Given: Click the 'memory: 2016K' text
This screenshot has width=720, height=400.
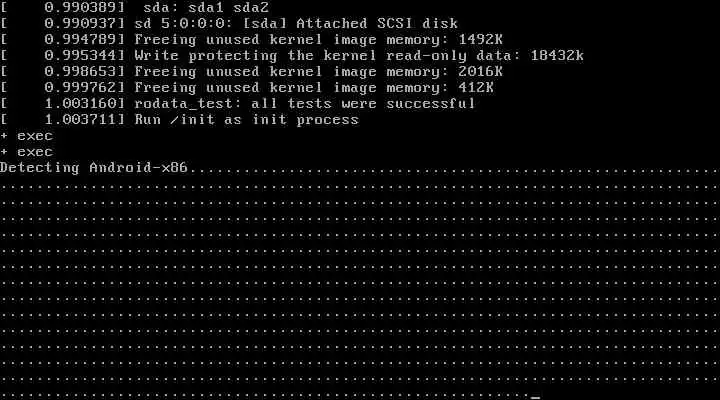Looking at the screenshot, I should pyautogui.click(x=444, y=72).
